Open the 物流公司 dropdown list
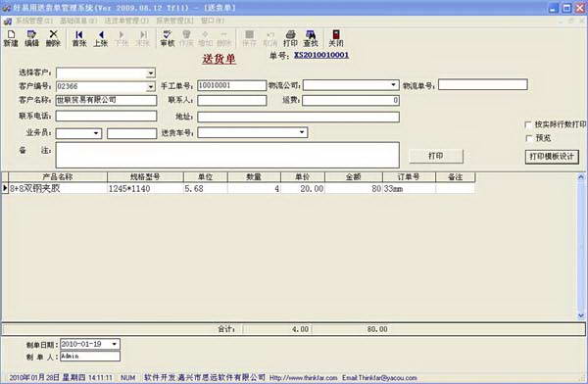The height and width of the screenshot is (384, 588). point(393,85)
